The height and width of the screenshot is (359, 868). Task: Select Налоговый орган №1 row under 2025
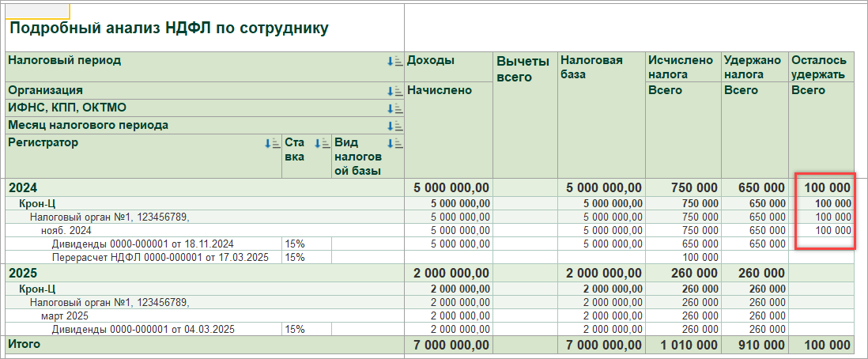pyautogui.click(x=110, y=303)
